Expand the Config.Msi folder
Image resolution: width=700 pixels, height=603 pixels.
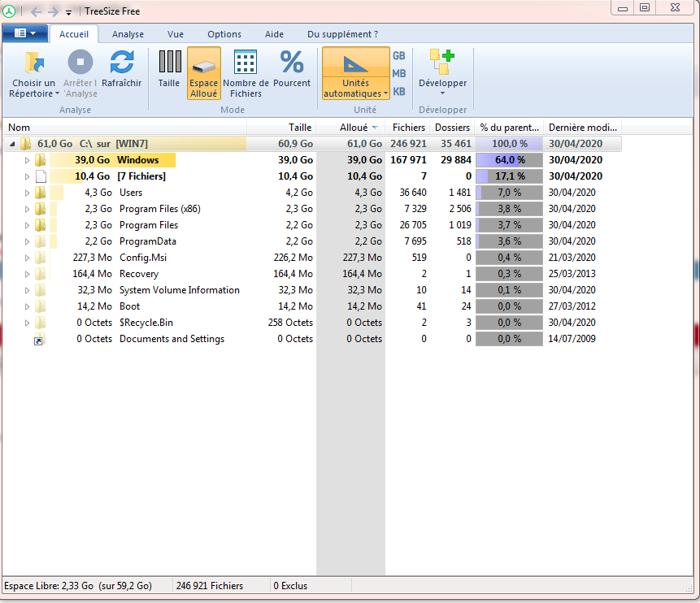[27, 258]
